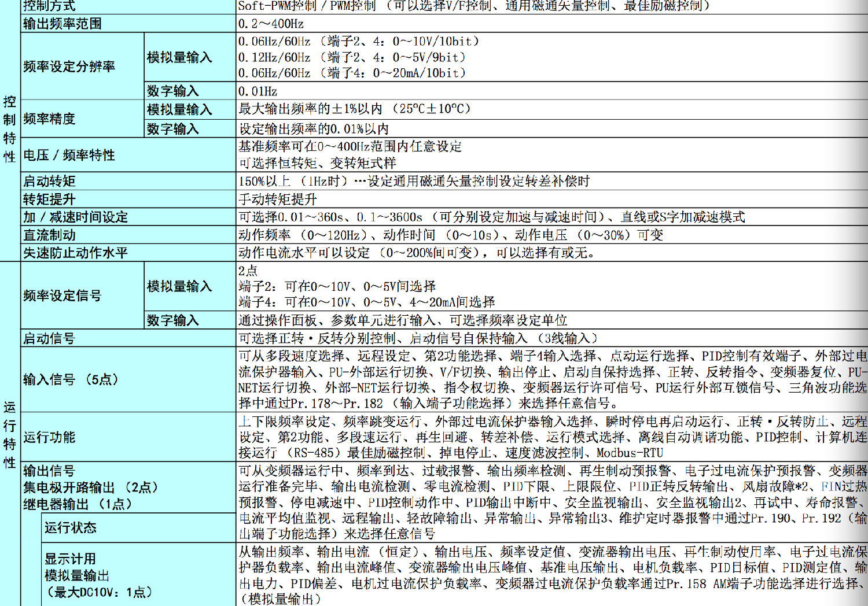Screen dimensions: 868x606
Task: Select 继电器输出（1点）label
Action: (x=78, y=504)
